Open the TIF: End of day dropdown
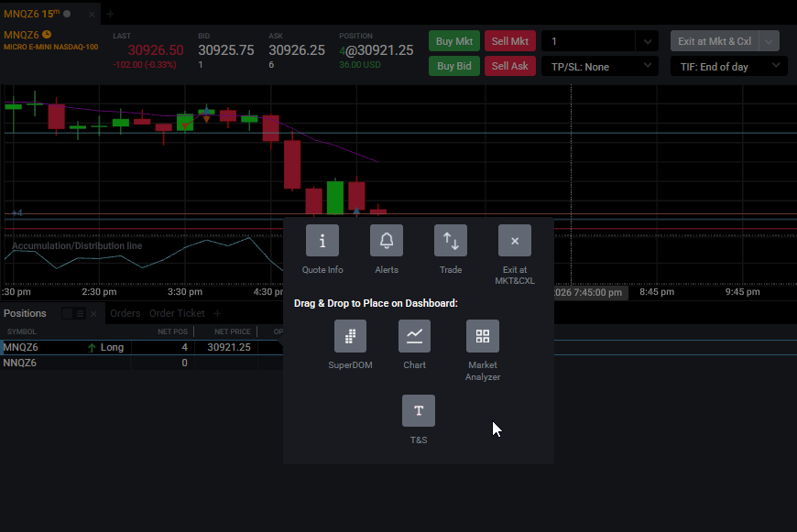 pyautogui.click(x=729, y=67)
